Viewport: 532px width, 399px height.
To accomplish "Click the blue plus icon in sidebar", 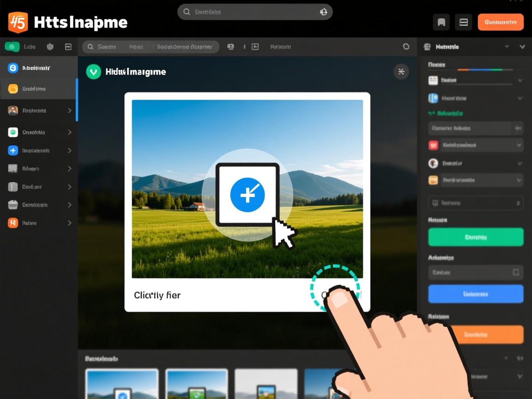I will point(13,151).
